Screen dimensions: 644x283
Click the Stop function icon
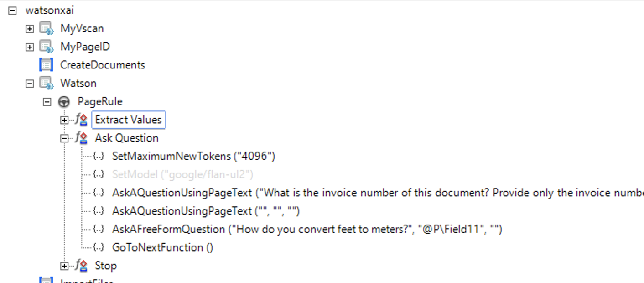(x=81, y=266)
